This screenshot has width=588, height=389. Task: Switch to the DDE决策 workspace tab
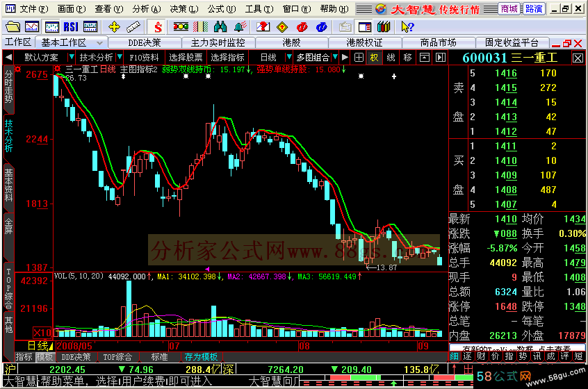coord(145,43)
